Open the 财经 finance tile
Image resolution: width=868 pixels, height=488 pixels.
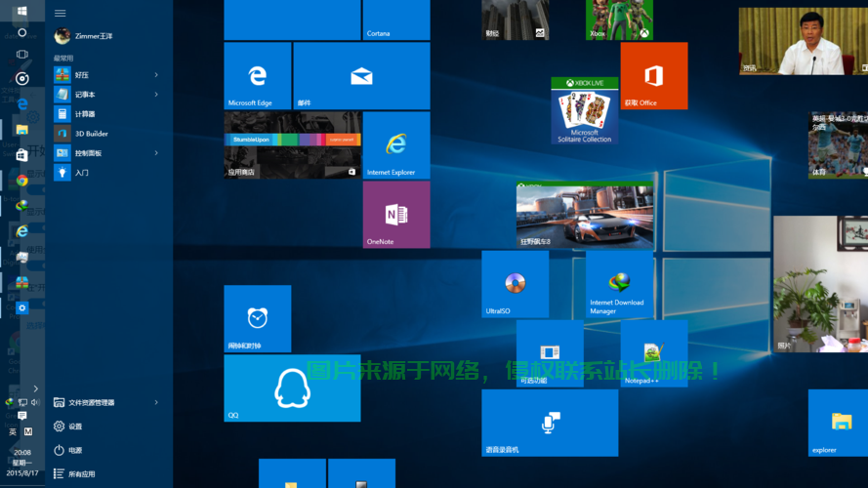[x=516, y=20]
